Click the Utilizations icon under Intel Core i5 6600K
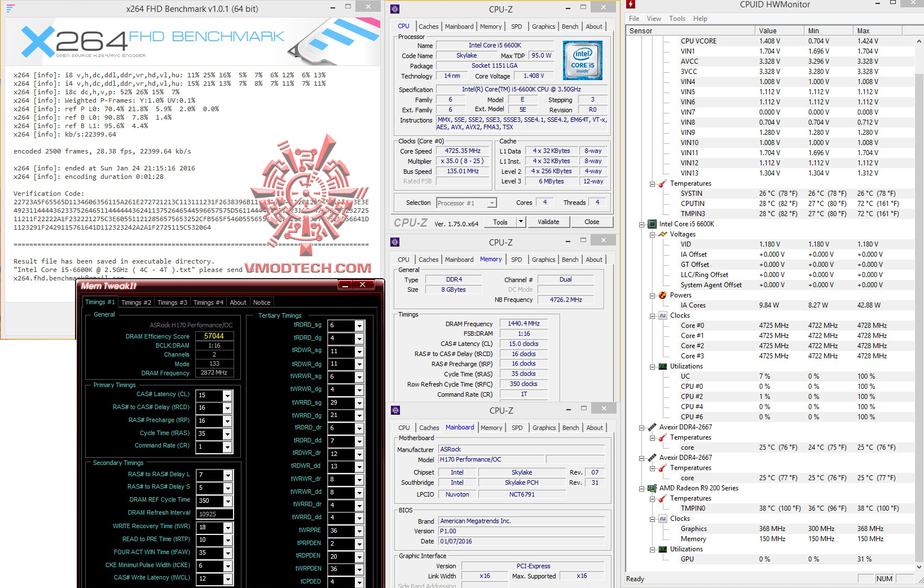 tap(663, 366)
